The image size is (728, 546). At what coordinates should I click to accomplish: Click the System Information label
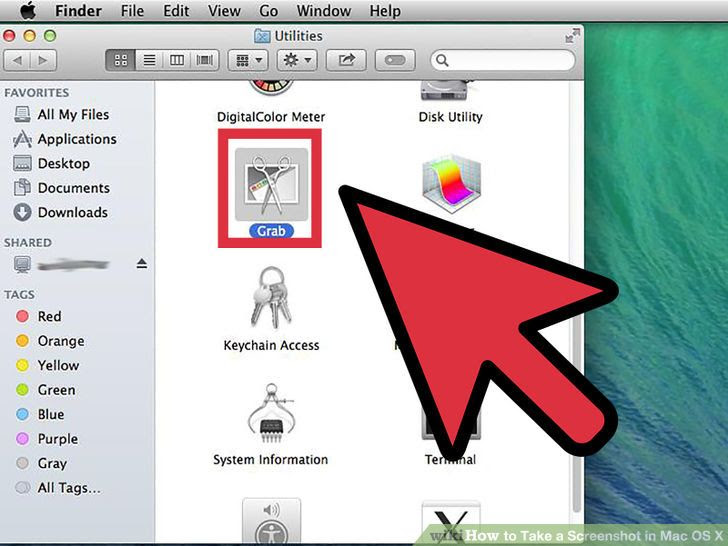pos(270,459)
